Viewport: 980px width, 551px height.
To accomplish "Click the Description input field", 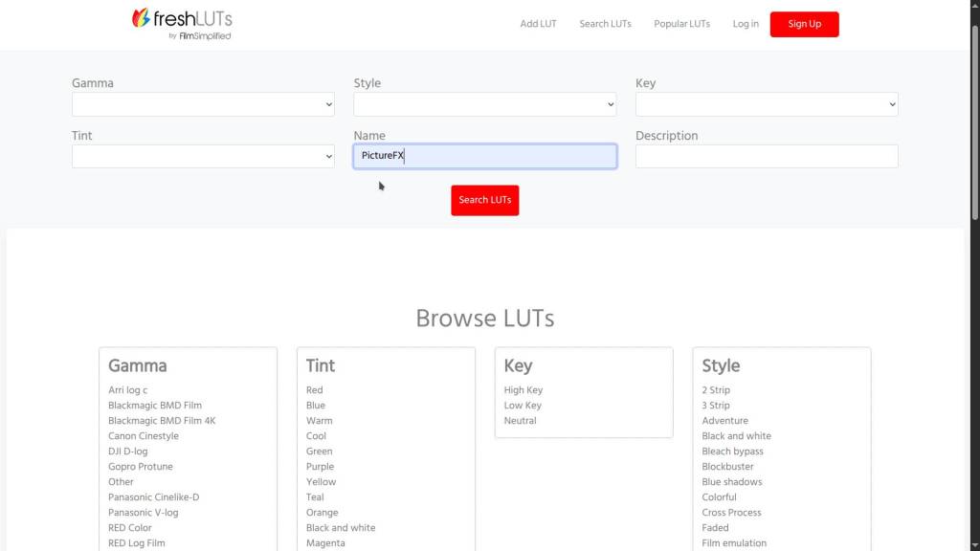I will click(767, 156).
